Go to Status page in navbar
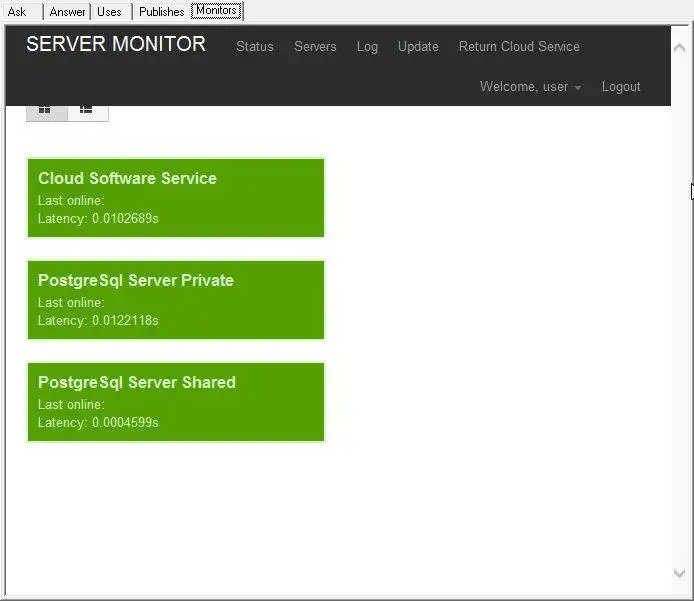The image size is (694, 601). pos(255,46)
